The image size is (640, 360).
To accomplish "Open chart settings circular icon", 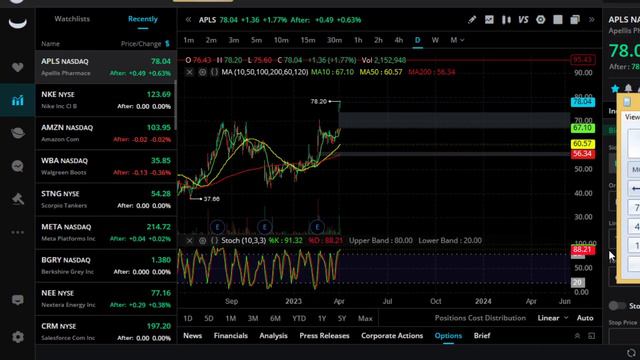I will click(540, 20).
